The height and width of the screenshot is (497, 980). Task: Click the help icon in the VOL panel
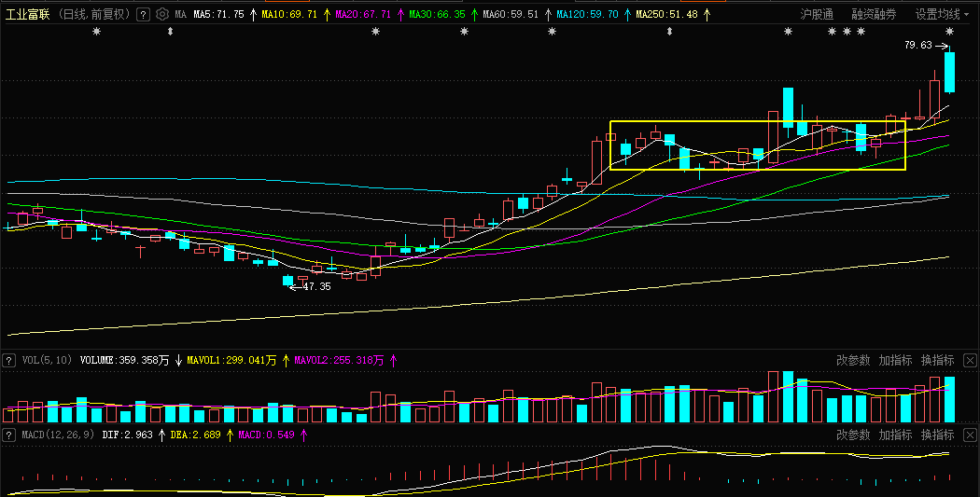[x=8, y=360]
